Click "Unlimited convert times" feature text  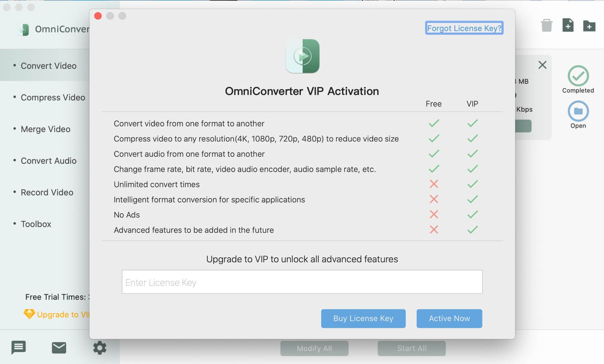[157, 184]
